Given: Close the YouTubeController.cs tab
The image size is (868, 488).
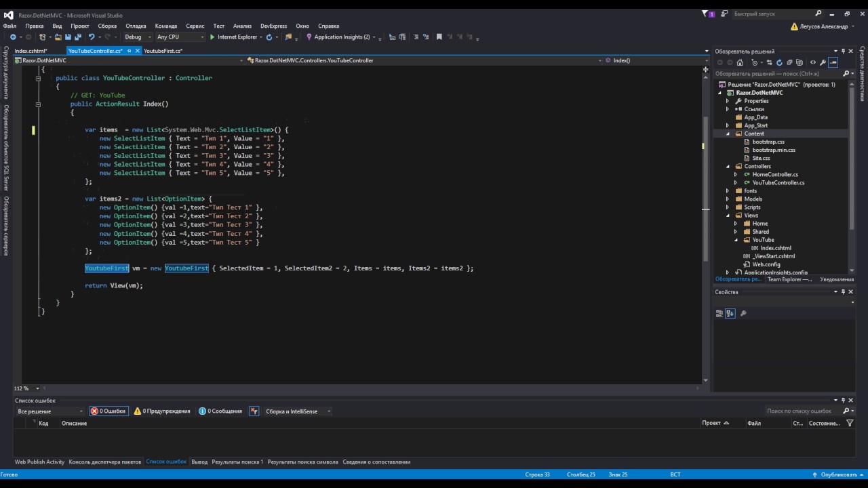Looking at the screenshot, I should (138, 51).
